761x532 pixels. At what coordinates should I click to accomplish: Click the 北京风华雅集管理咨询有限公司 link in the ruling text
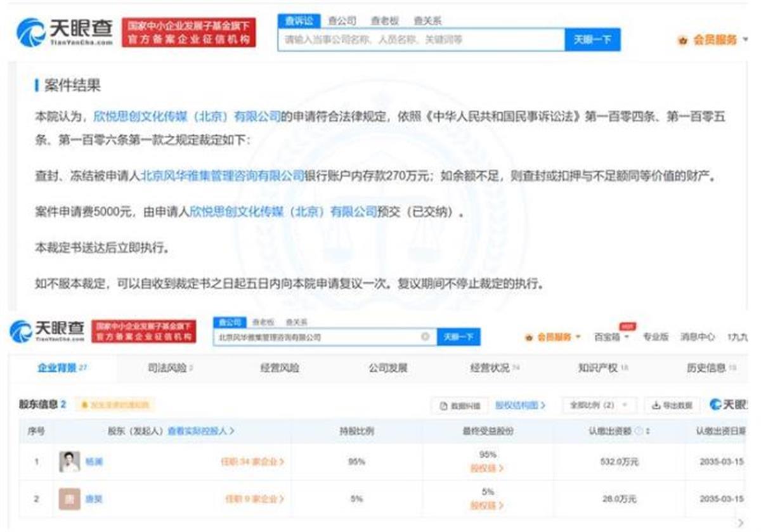[222, 176]
